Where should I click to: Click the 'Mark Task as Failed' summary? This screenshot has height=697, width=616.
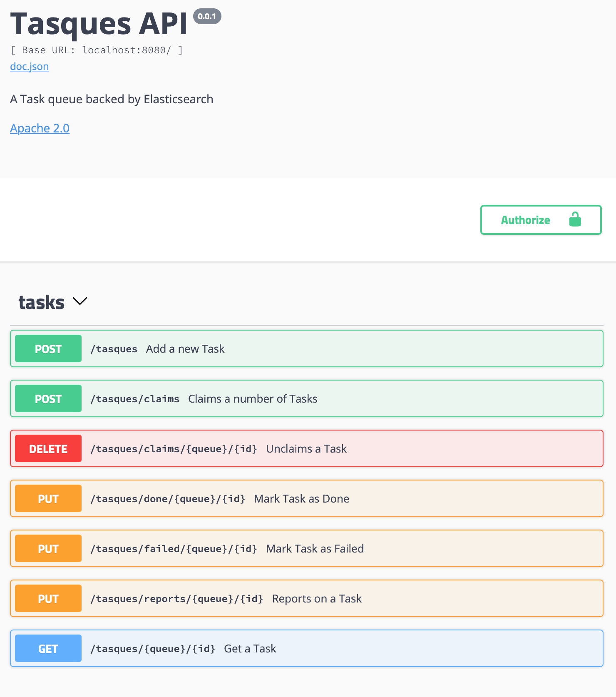click(315, 549)
